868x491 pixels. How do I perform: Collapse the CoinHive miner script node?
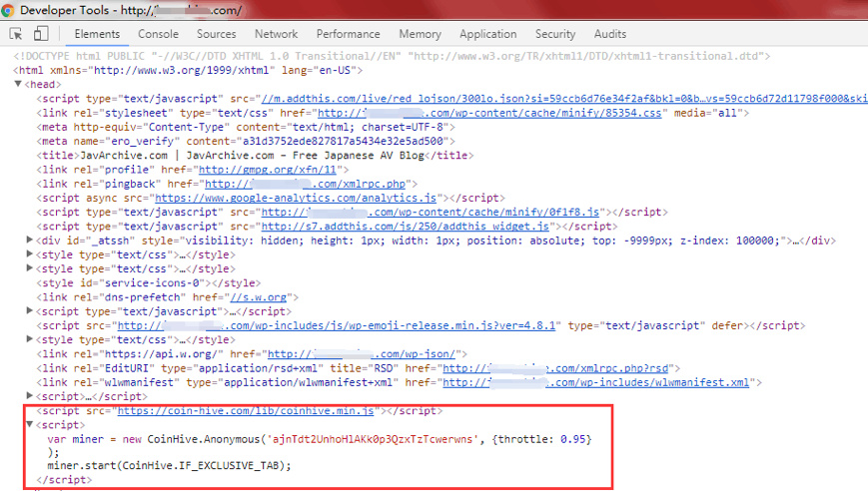click(29, 425)
